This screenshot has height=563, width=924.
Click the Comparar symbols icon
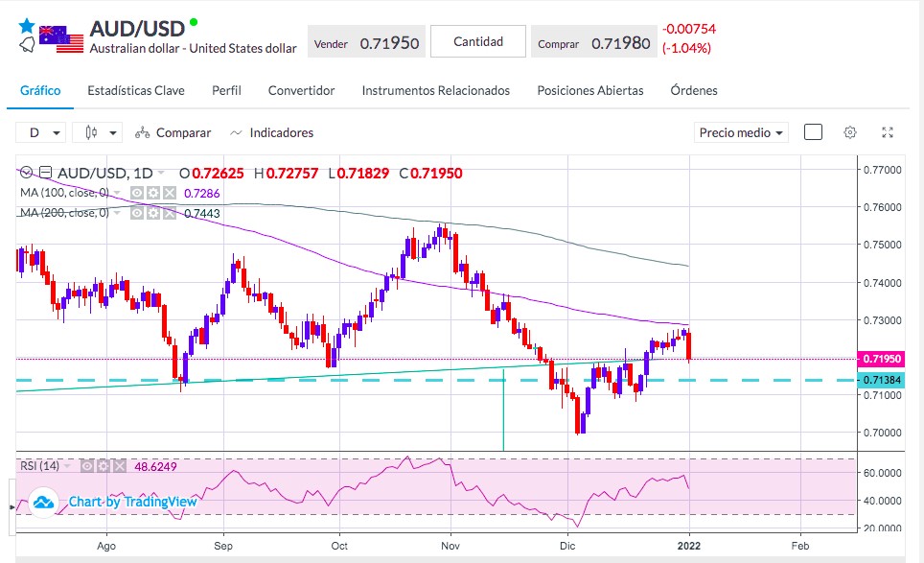(142, 132)
